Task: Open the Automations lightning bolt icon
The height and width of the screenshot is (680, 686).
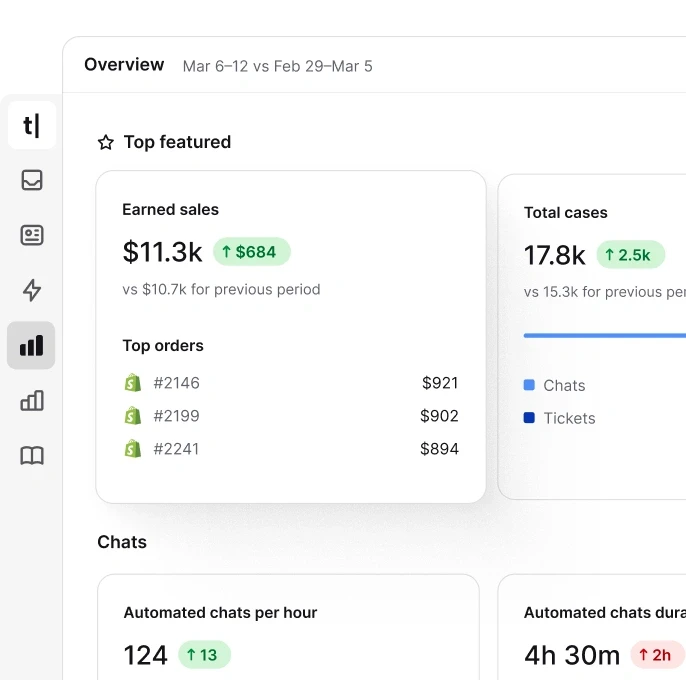Action: pos(32,290)
